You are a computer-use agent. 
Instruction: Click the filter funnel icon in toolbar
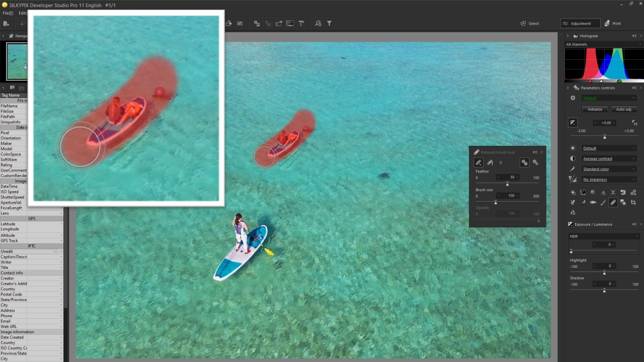[330, 23]
